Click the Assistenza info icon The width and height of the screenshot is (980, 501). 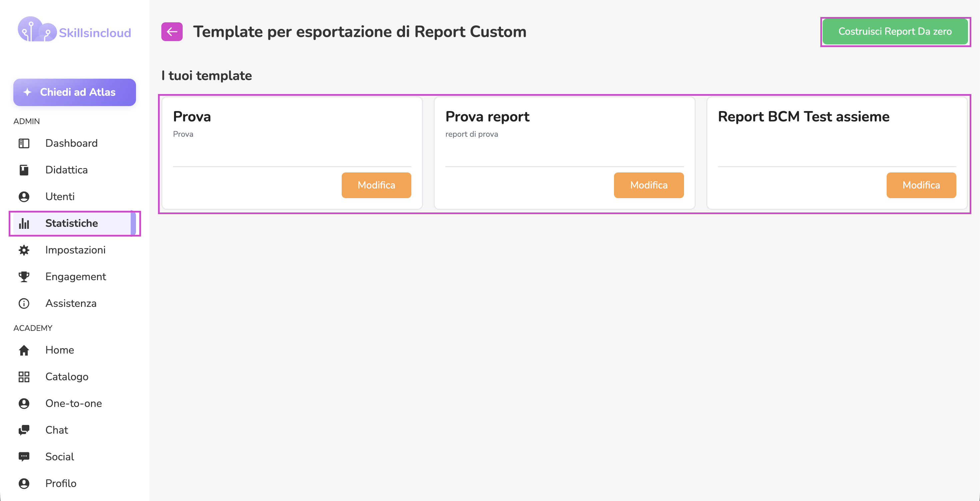[24, 303]
